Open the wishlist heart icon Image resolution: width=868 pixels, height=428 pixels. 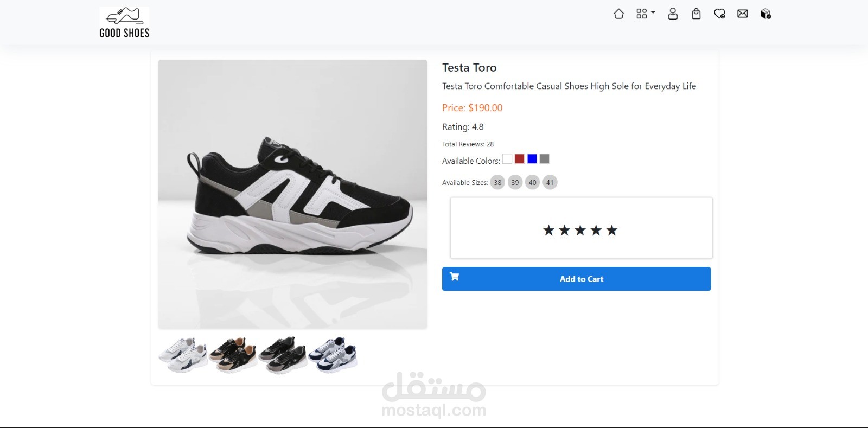(x=719, y=14)
